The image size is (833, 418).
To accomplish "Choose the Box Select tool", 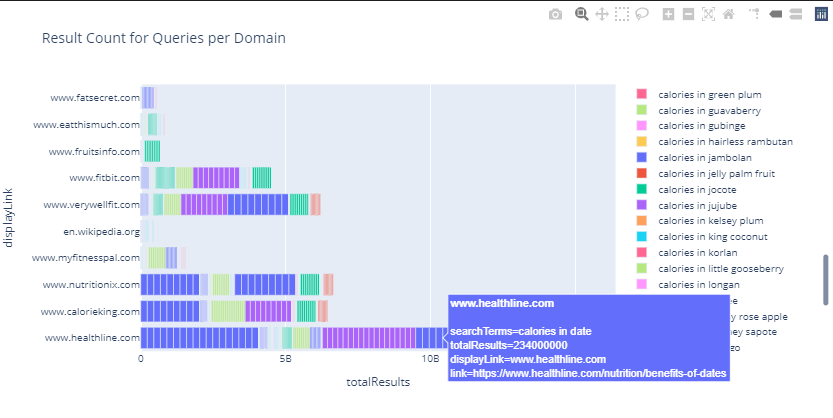I will pyautogui.click(x=622, y=14).
